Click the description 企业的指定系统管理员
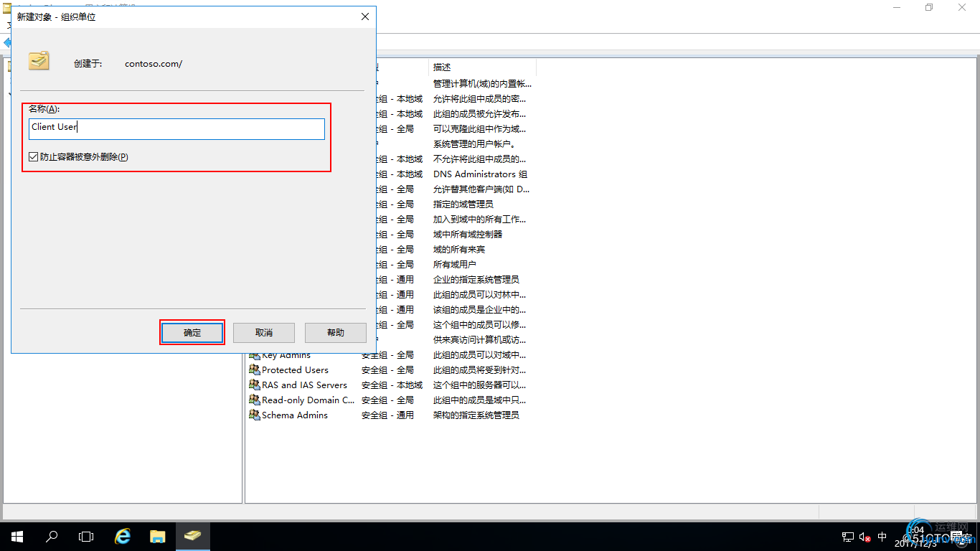Viewport: 980px width, 551px height. click(476, 279)
